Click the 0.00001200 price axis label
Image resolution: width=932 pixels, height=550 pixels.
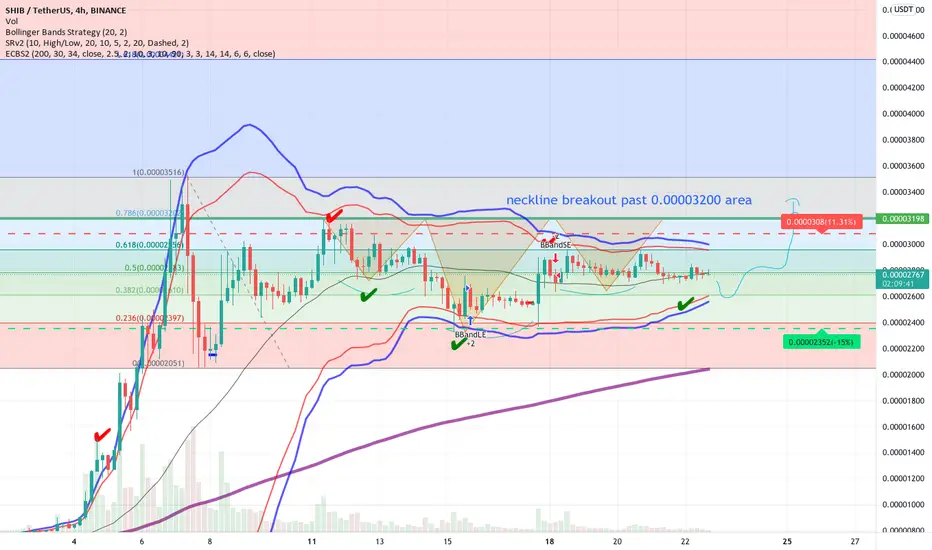point(903,479)
